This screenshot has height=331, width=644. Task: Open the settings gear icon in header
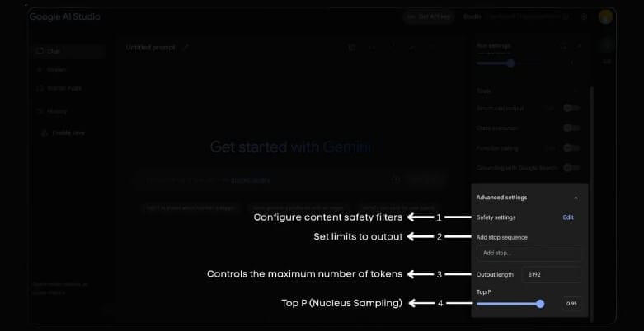pos(584,16)
